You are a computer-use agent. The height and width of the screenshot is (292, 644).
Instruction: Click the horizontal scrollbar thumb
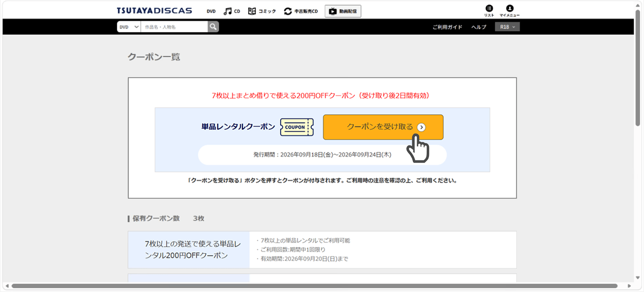tap(315, 286)
